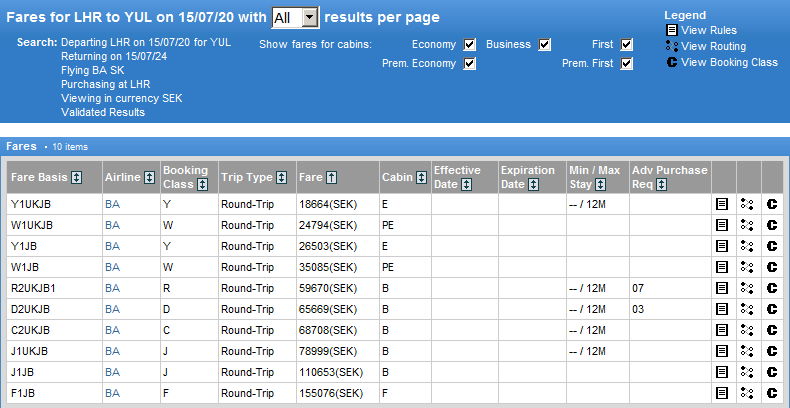
Task: Sort the table by Cabin column
Action: click(421, 178)
